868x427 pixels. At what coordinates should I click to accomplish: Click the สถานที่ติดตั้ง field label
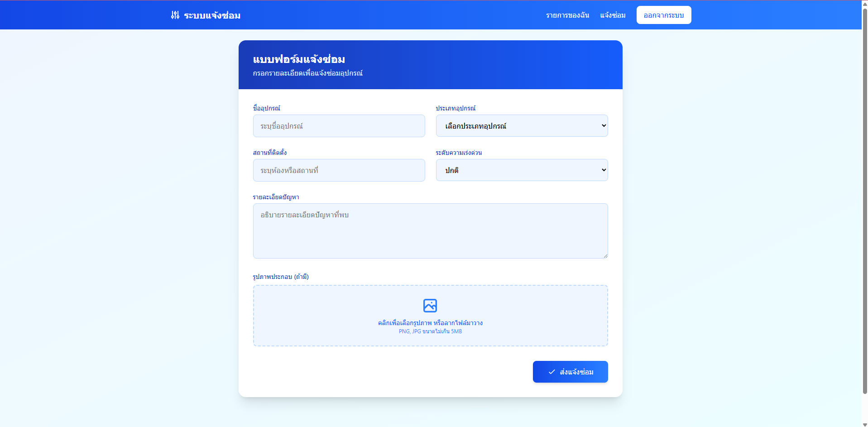pyautogui.click(x=270, y=153)
